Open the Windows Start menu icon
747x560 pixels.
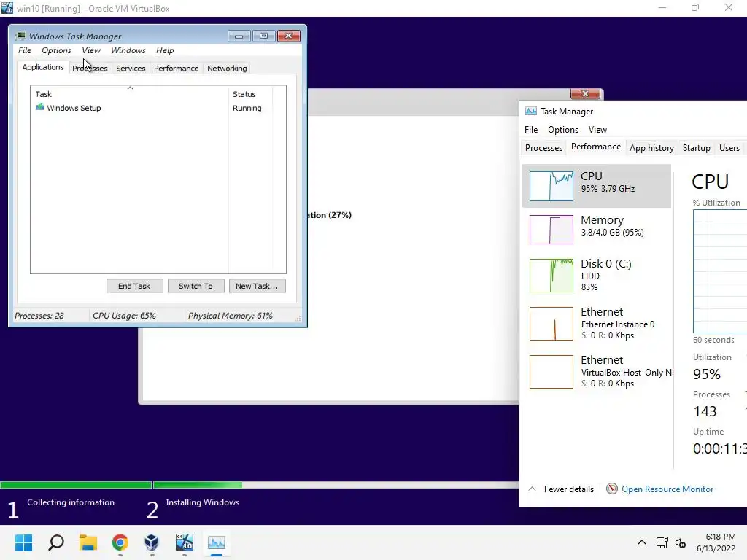[x=23, y=542]
